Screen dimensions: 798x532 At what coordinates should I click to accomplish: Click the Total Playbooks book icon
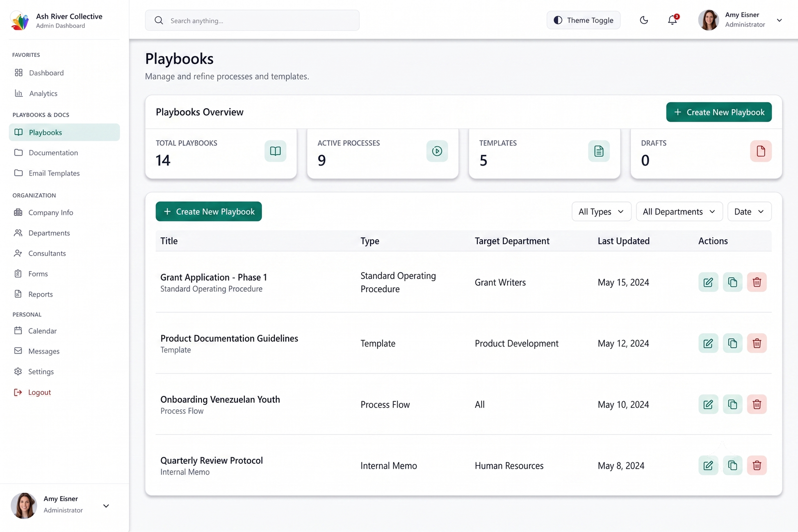pos(275,151)
